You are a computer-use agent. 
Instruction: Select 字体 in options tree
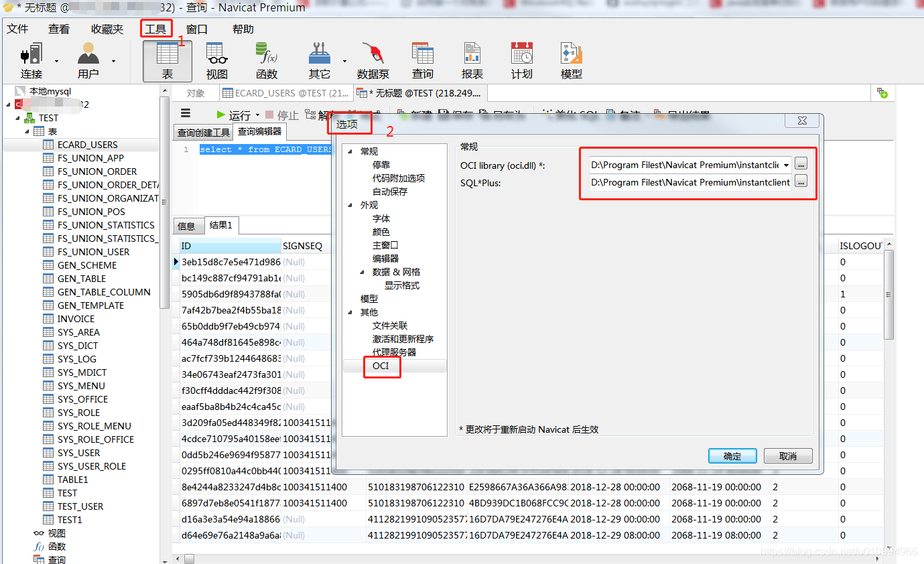click(x=381, y=218)
